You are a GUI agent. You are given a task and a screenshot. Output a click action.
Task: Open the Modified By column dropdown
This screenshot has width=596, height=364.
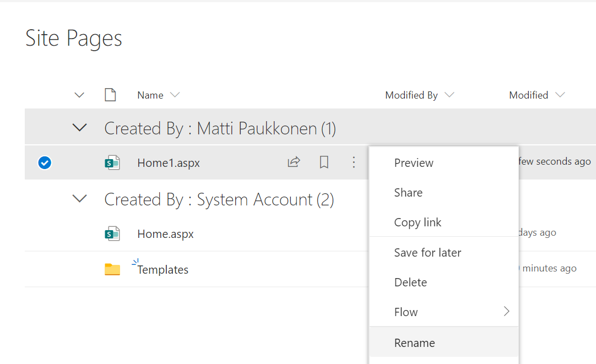[x=451, y=94]
